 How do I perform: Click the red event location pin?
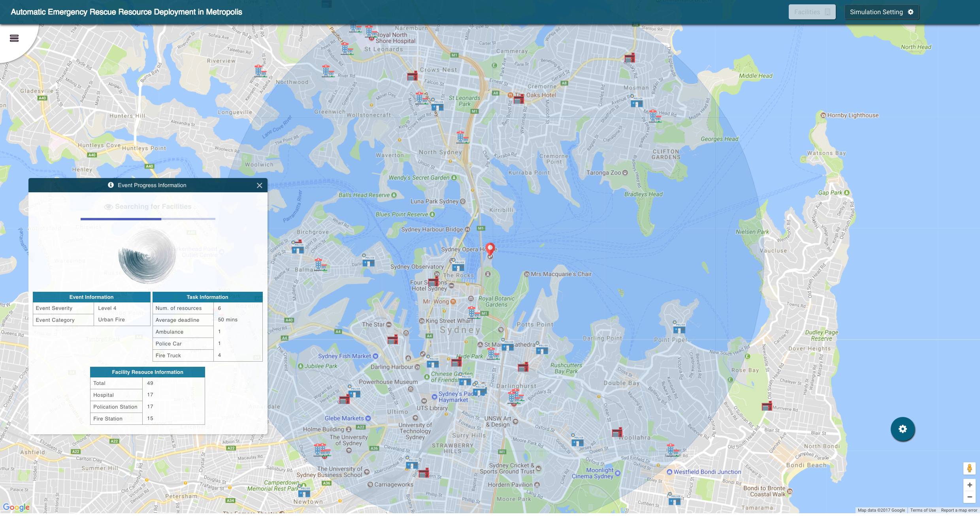490,249
